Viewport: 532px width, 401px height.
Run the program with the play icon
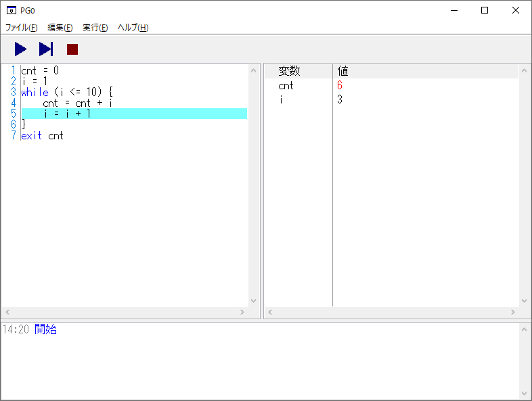(x=21, y=49)
